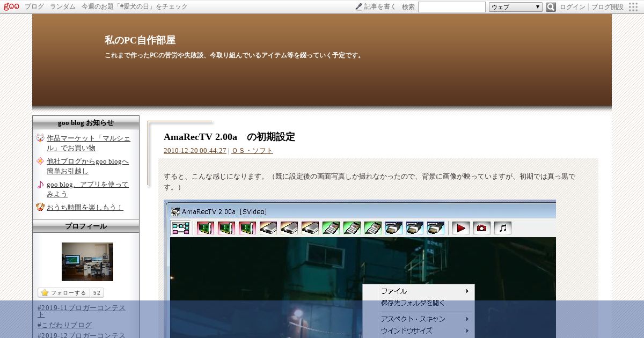Click the pink music note icon in お知らせ
Image resolution: width=644 pixels, height=338 pixels.
pyautogui.click(x=40, y=184)
